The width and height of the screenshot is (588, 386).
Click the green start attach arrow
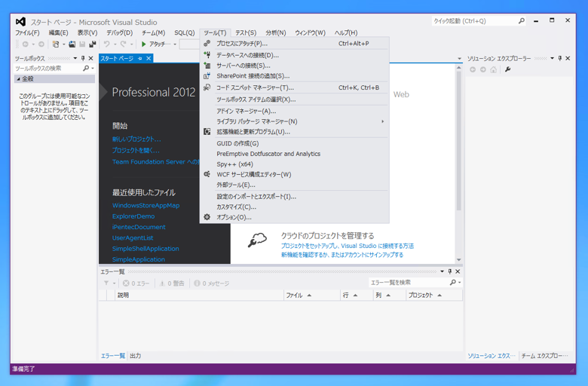(x=144, y=44)
